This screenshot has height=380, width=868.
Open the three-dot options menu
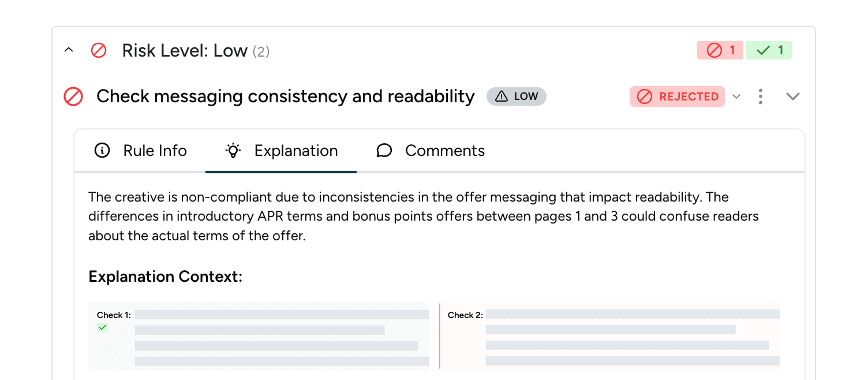click(761, 96)
